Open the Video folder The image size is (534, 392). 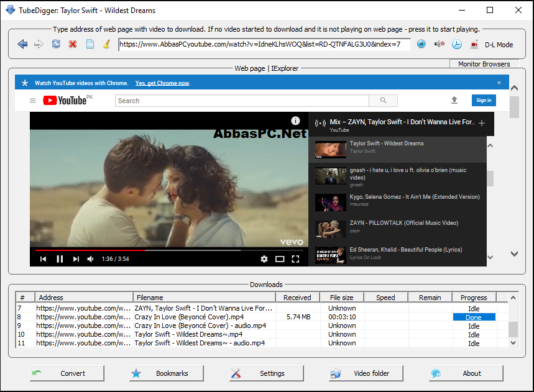click(x=366, y=373)
